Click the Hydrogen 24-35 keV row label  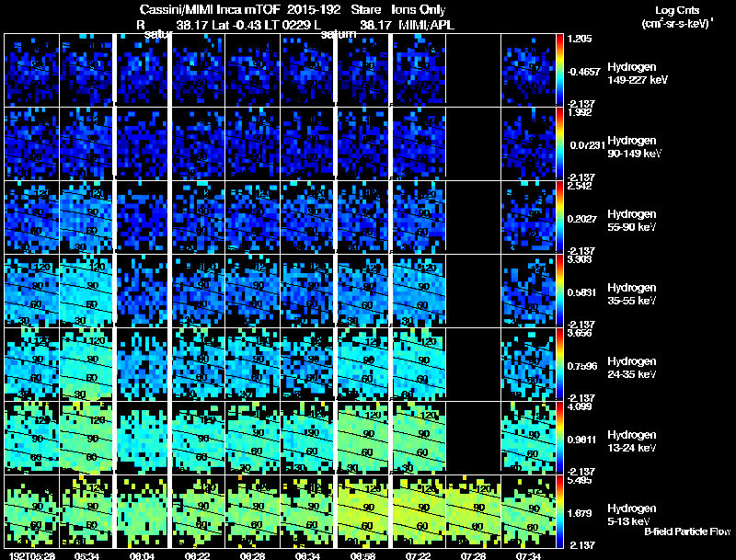point(632,368)
